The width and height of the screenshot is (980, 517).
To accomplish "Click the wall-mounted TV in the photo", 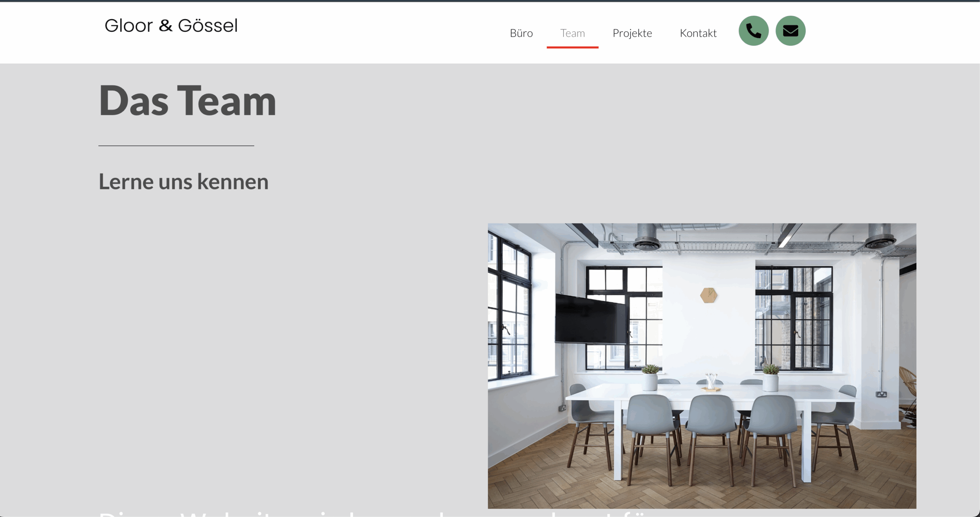I will click(591, 319).
